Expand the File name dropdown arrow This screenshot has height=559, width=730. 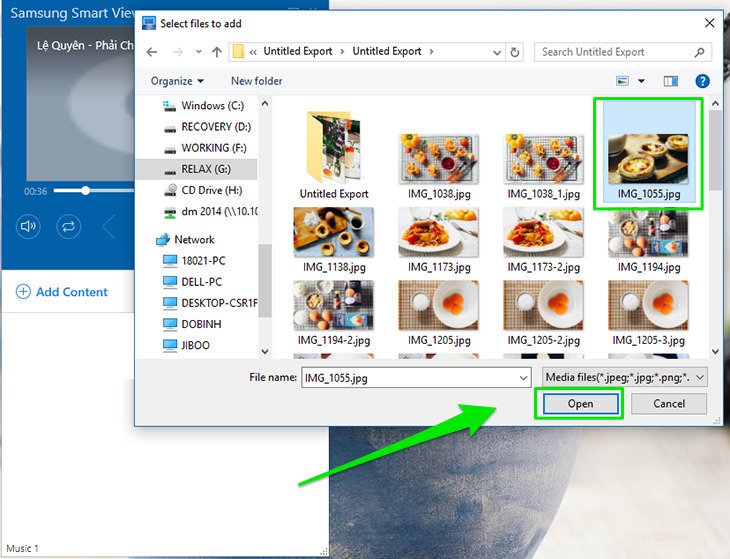point(523,377)
